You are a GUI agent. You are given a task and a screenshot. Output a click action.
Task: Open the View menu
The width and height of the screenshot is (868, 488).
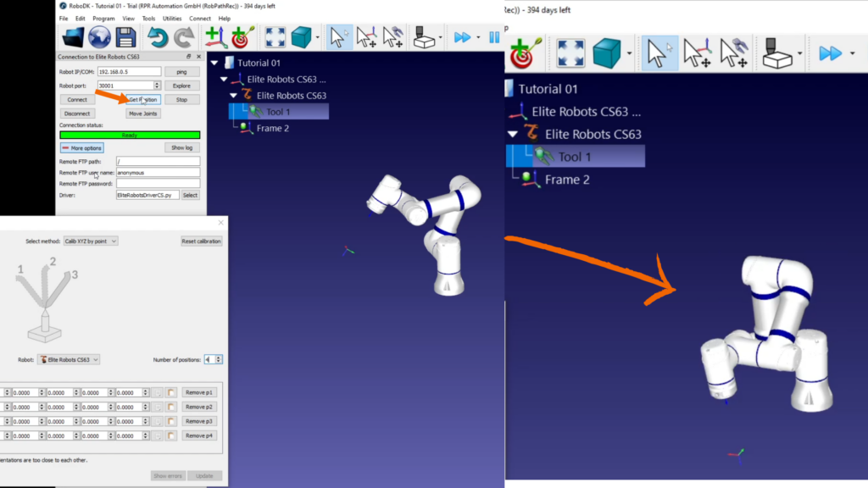[129, 19]
